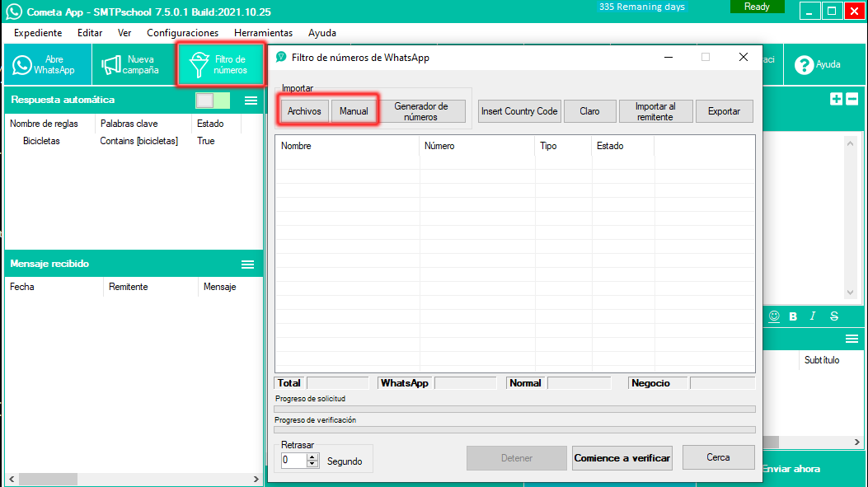Viewport: 868px width, 487px height.
Task: Open the Generador de números button
Action: (421, 111)
